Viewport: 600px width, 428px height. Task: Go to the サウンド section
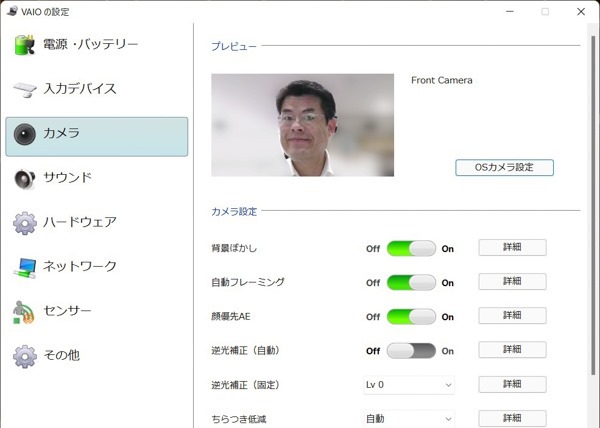97,178
